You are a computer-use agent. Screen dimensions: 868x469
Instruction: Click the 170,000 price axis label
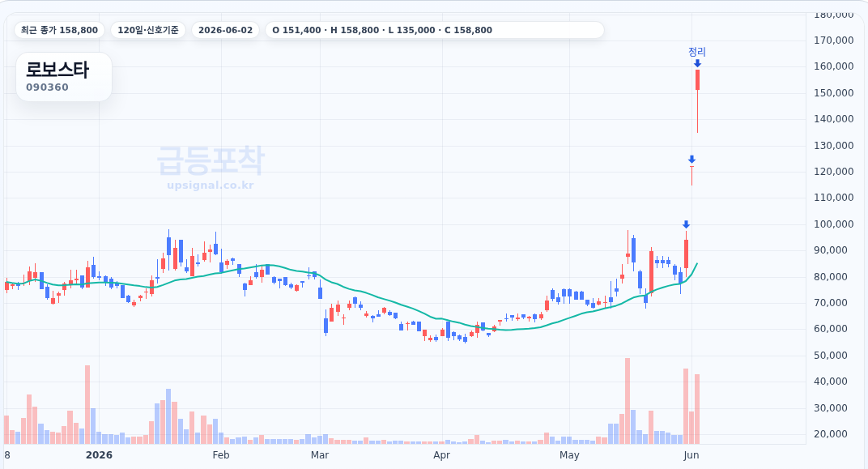[834, 40]
